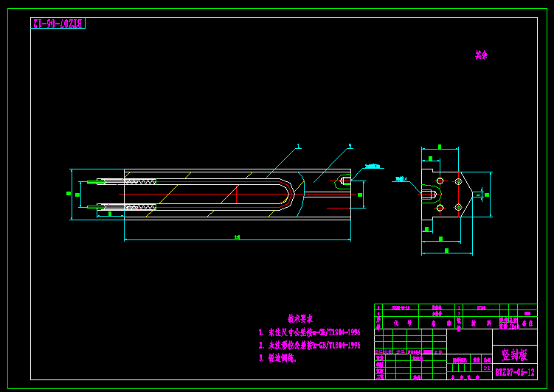Viewport: 554px width, 392px height.
Task: Select the 1:1 scale value in the title block
Action: (x=487, y=368)
